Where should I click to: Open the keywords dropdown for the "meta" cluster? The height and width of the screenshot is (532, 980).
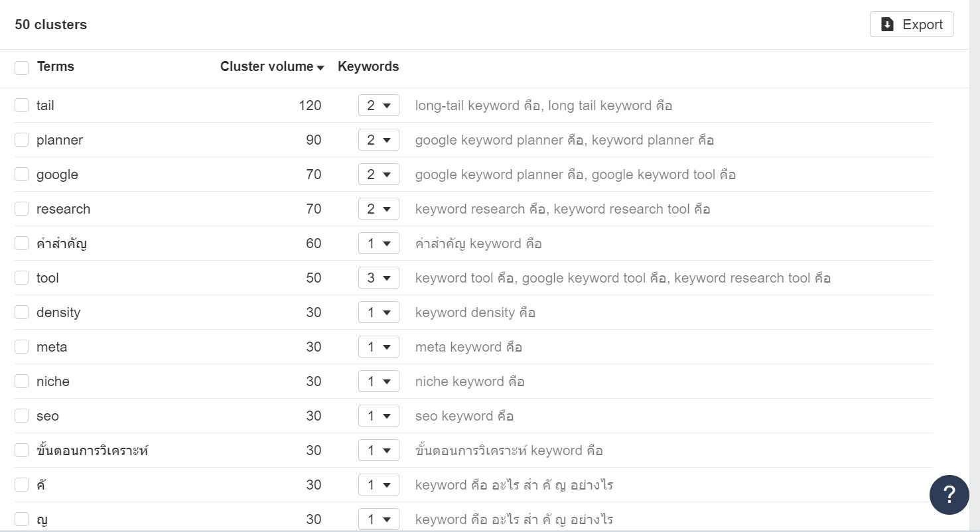click(378, 346)
